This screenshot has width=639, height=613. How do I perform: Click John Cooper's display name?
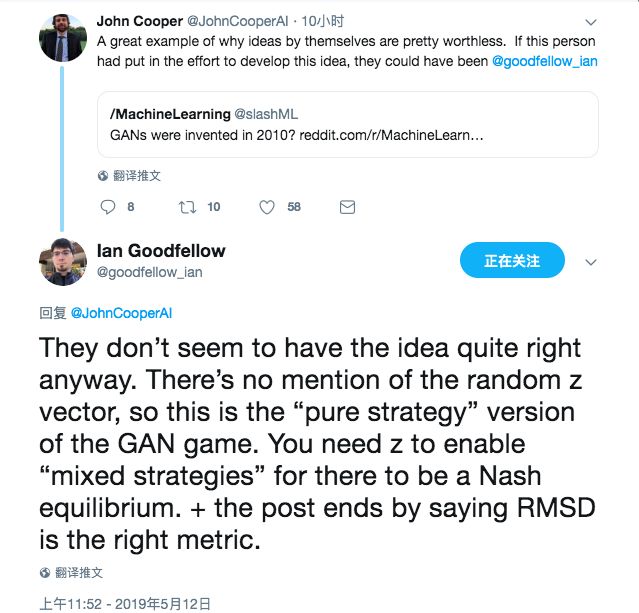(142, 20)
